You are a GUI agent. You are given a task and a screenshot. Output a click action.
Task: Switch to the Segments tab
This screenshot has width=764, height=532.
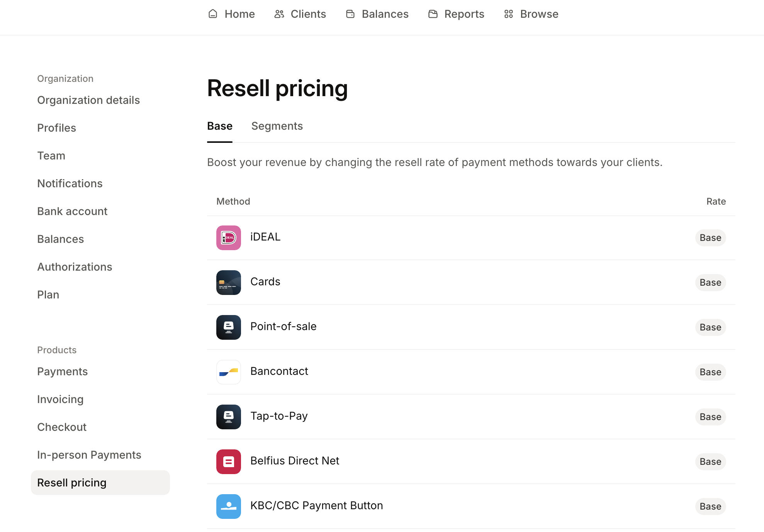point(277,126)
